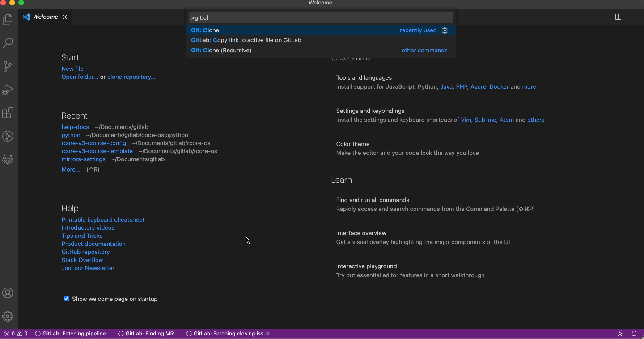Install Vim keybindings link
The image size is (644, 339).
click(466, 120)
